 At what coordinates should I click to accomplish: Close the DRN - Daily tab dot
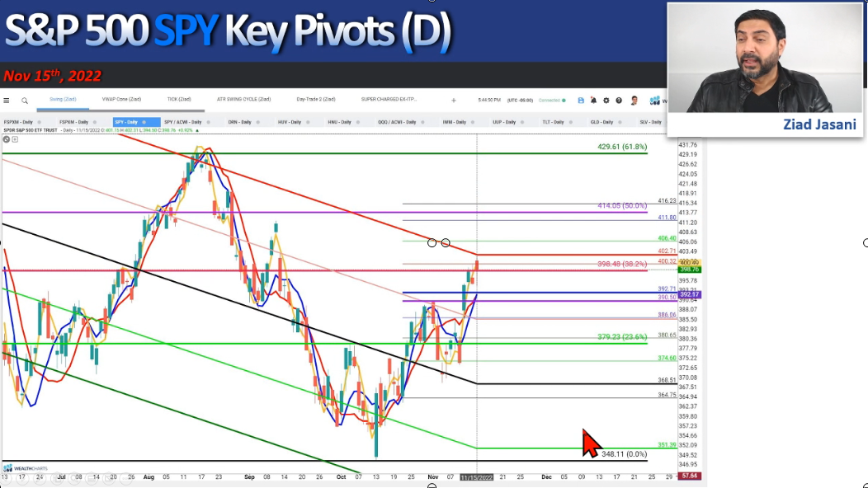click(x=258, y=122)
